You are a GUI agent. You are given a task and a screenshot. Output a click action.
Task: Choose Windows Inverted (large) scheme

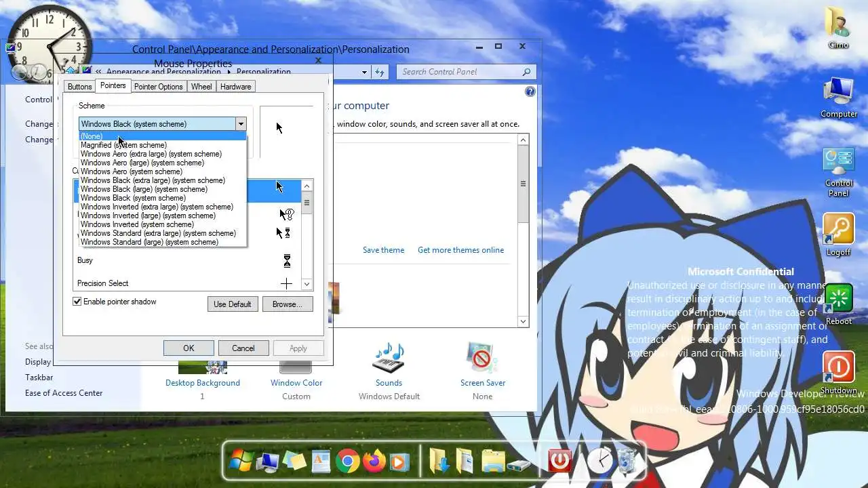point(162,216)
